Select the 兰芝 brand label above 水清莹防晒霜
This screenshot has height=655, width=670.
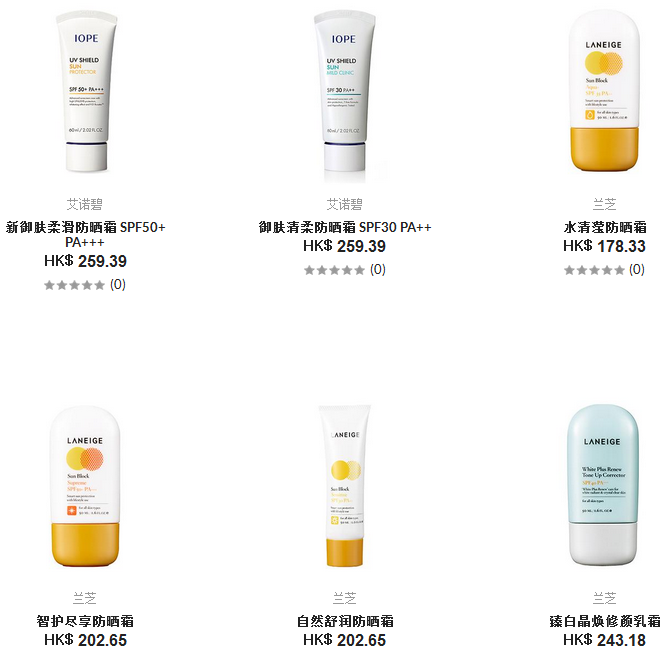click(605, 204)
